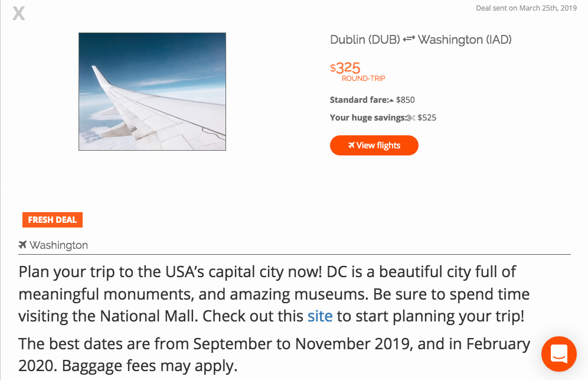Click the Washington destination heading
Image resolution: width=588 pixels, height=380 pixels.
pyautogui.click(x=58, y=245)
